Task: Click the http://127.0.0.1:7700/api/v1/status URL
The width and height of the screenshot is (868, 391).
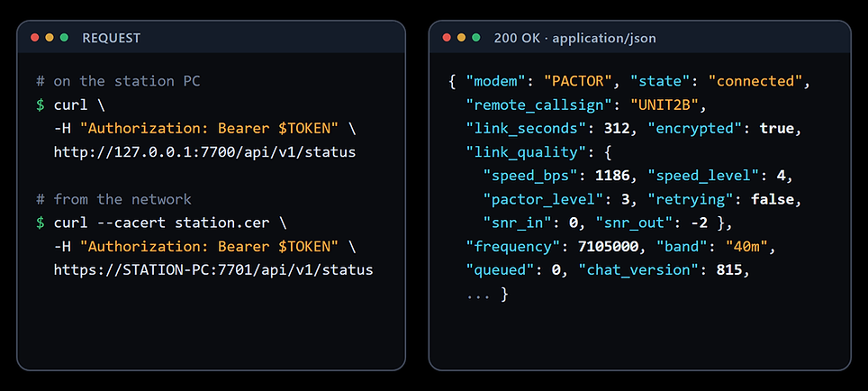Action: point(204,152)
